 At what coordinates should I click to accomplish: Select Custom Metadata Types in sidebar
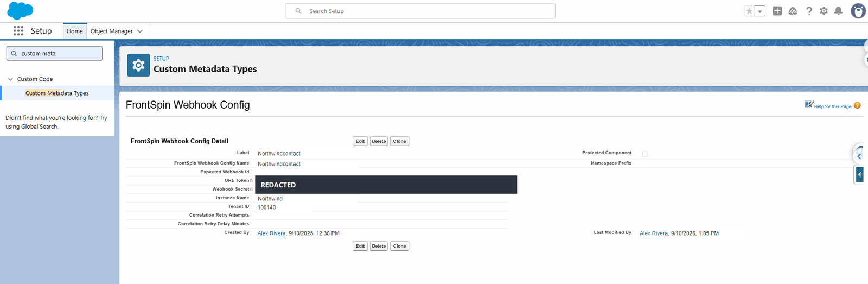tap(57, 93)
